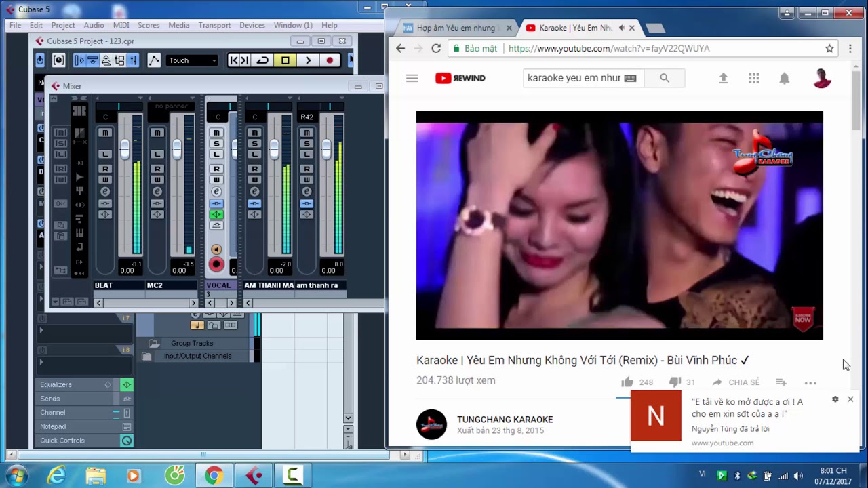
Task: Toggle the Show Inspector icon in Cubase toolbar
Action: [79, 60]
